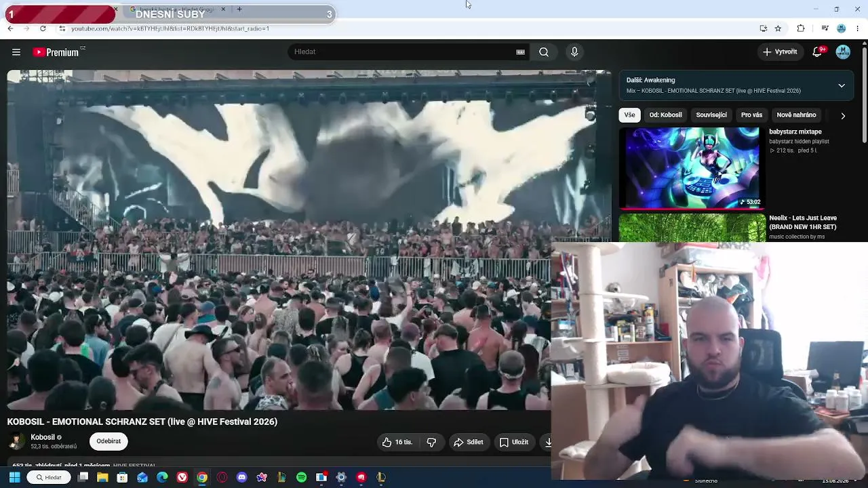The image size is (868, 488).
Task: Open Microsoft Store from the taskbar
Action: coord(122,477)
